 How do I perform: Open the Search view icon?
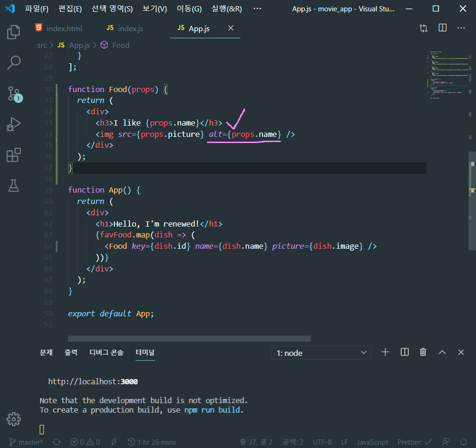click(x=14, y=62)
